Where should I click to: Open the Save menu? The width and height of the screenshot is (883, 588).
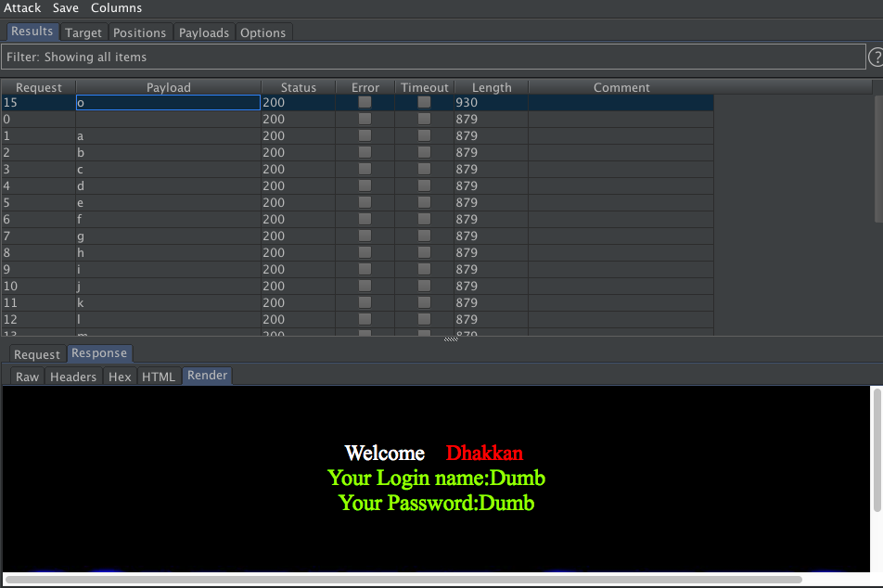pyautogui.click(x=65, y=8)
